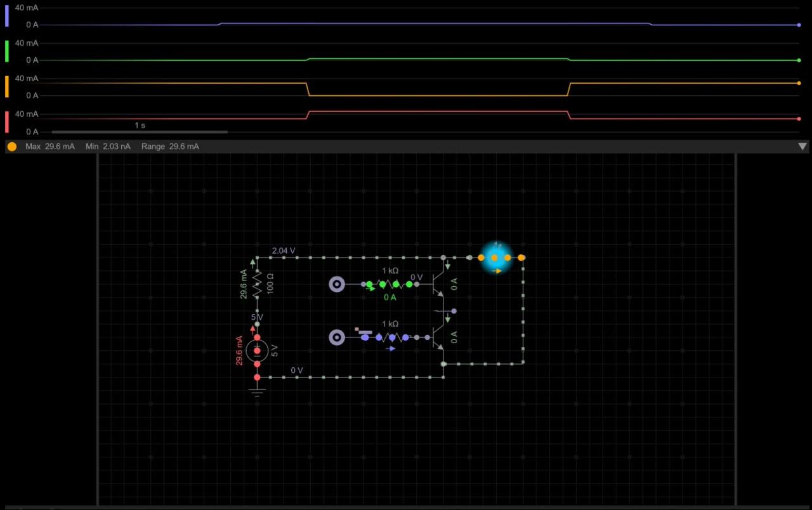Select the green trace color bar
The width and height of the screenshot is (812, 510).
pyautogui.click(x=7, y=51)
